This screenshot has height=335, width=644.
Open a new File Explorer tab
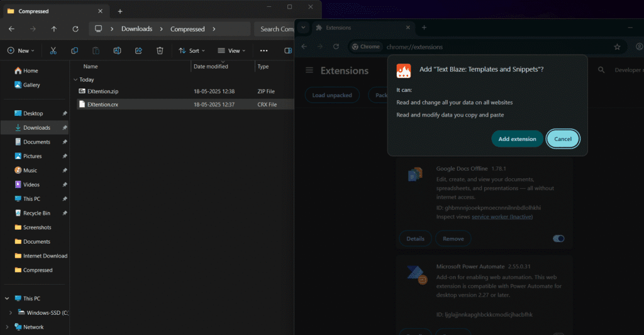pos(120,11)
